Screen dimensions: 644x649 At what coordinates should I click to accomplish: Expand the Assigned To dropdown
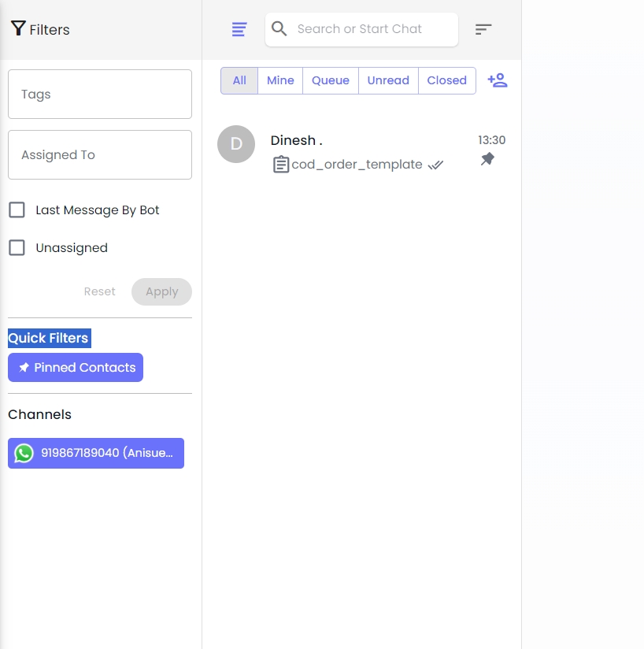pos(100,155)
